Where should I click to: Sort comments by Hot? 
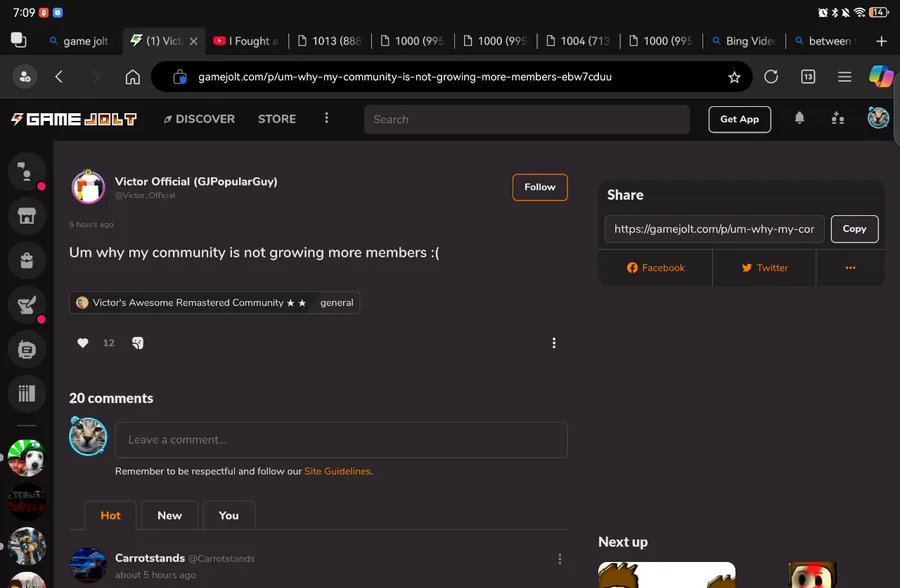110,515
